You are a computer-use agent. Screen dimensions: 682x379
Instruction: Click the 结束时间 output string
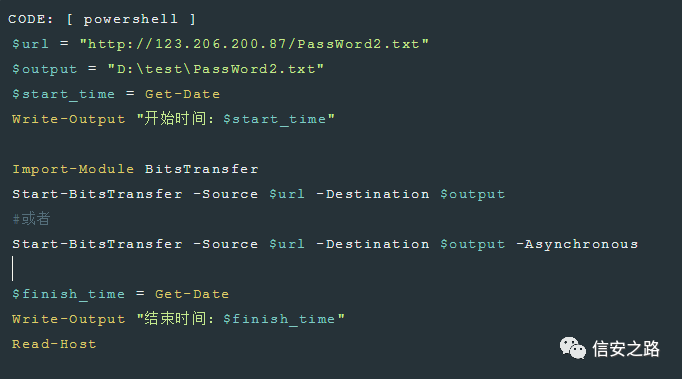pyautogui.click(x=241, y=319)
